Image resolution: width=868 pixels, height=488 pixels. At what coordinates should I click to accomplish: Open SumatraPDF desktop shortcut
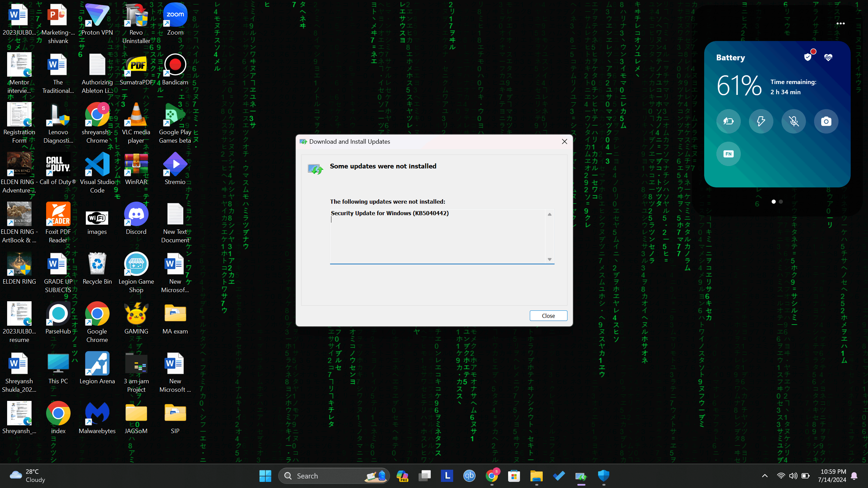pos(136,70)
